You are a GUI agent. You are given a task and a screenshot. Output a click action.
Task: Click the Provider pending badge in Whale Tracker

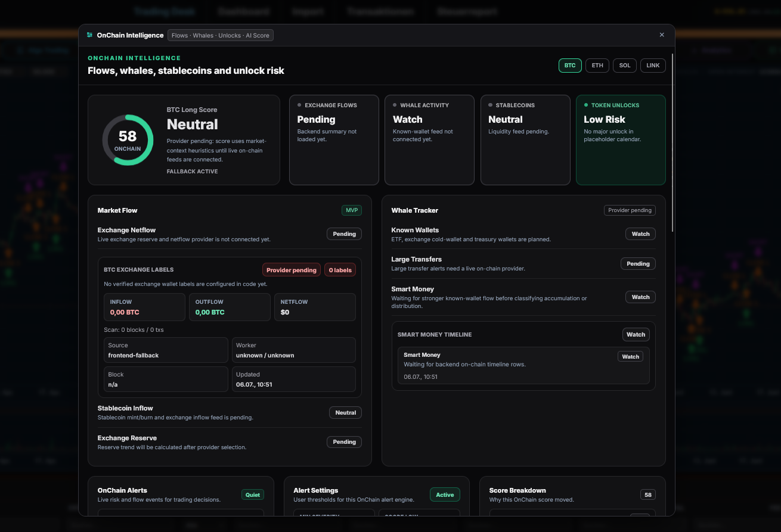point(630,210)
